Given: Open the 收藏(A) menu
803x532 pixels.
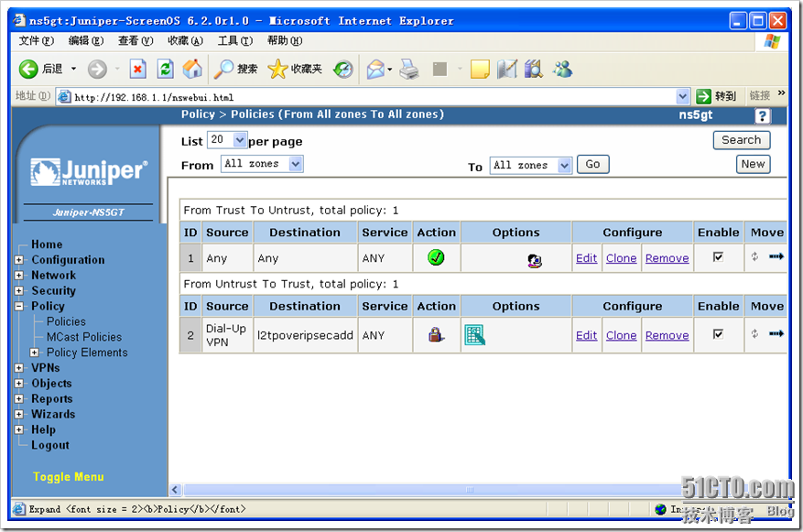Looking at the screenshot, I should 185,40.
